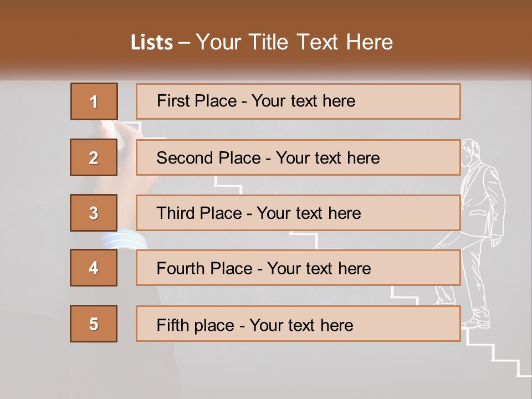This screenshot has height=399, width=532.
Task: Click the blue striped shirt cuff
Action: [124, 240]
